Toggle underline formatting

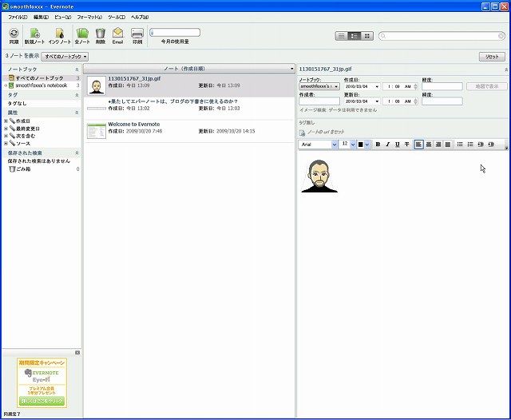tap(397, 144)
